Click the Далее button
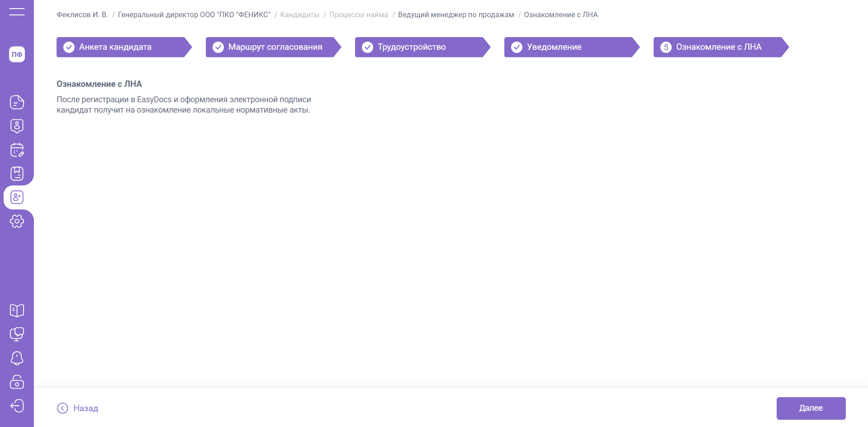868x427 pixels. tap(811, 408)
